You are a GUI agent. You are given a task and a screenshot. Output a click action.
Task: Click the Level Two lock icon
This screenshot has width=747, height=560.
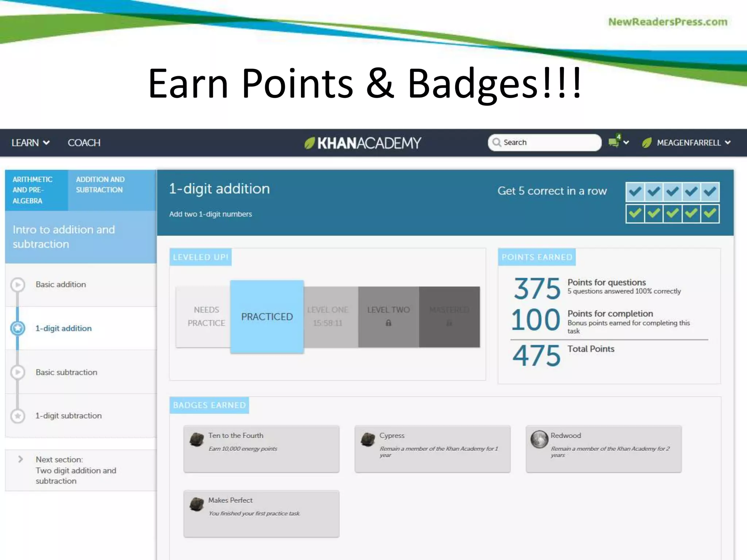click(388, 323)
